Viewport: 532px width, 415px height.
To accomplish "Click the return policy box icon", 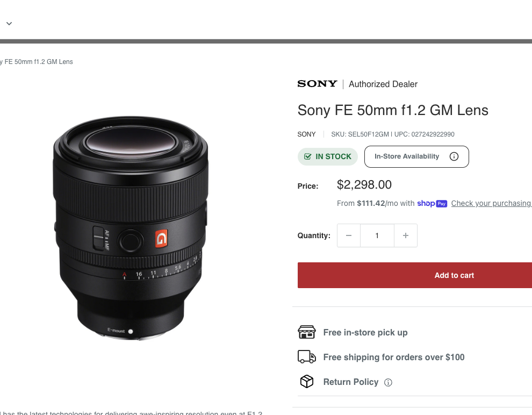I will point(307,382).
